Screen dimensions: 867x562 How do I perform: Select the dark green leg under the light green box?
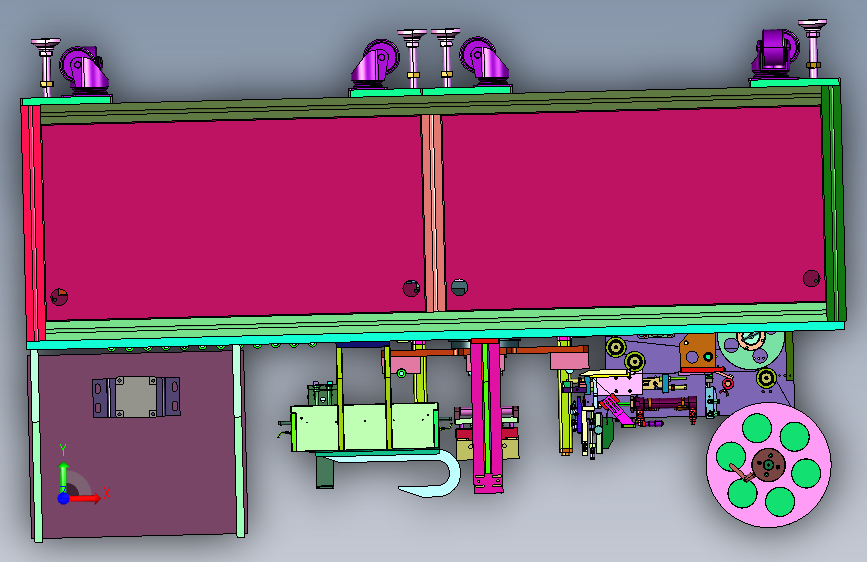tap(325, 470)
